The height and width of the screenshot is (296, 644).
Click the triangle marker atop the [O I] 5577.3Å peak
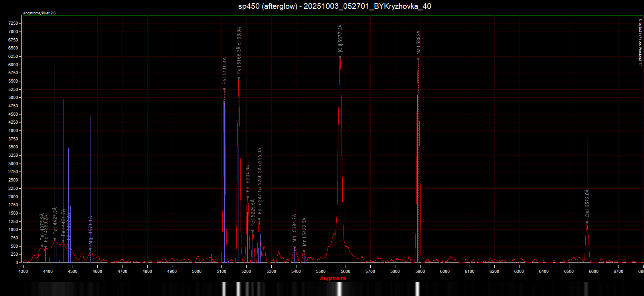(340, 57)
